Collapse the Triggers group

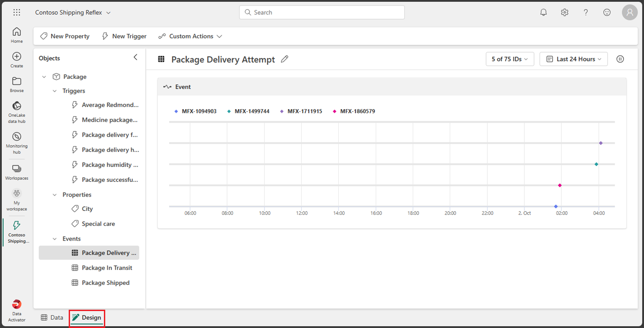coord(54,91)
